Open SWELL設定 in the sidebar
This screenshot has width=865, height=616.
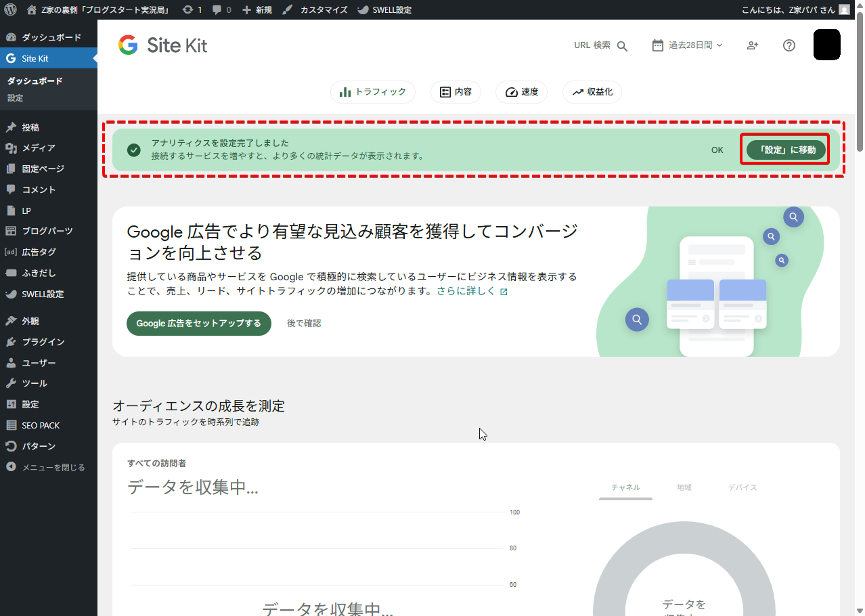(49, 294)
